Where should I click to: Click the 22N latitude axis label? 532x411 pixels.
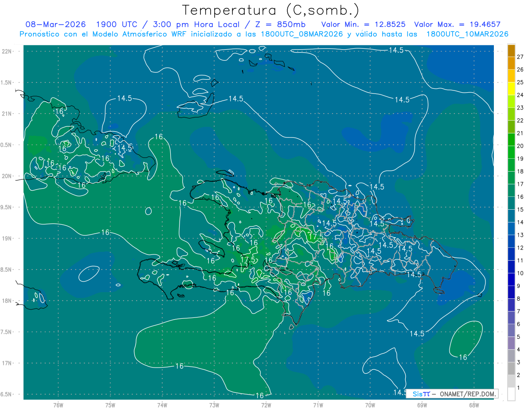8,51
